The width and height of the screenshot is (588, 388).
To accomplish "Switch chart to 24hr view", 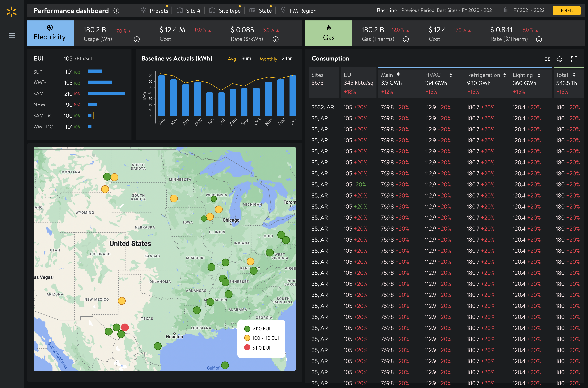I will tap(287, 58).
